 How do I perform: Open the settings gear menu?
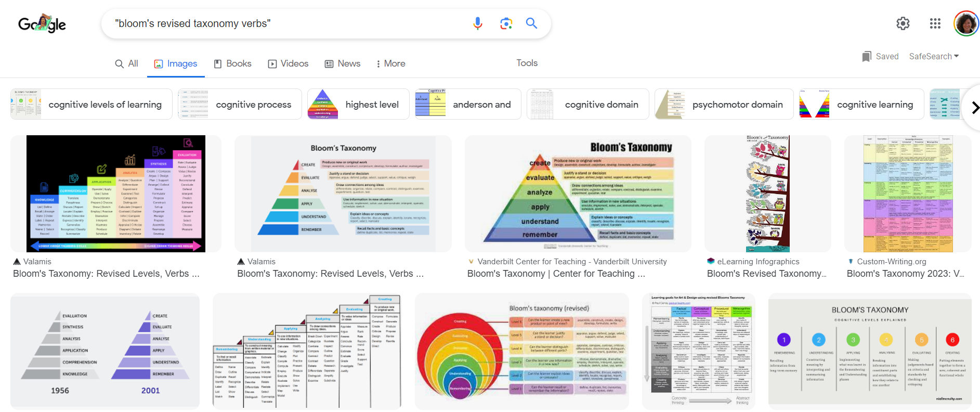pos(903,23)
